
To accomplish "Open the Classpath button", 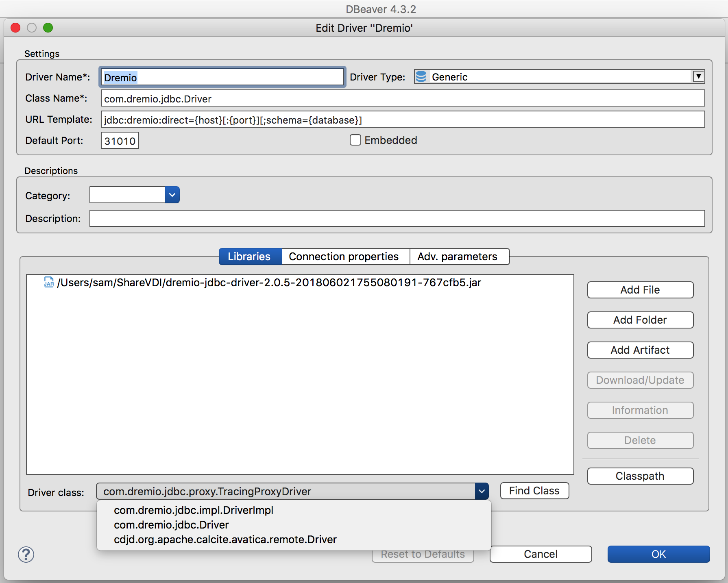I will click(x=640, y=476).
